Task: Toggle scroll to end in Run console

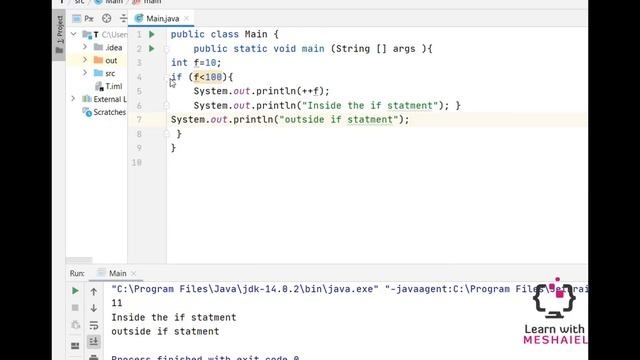Action: pos(94,341)
